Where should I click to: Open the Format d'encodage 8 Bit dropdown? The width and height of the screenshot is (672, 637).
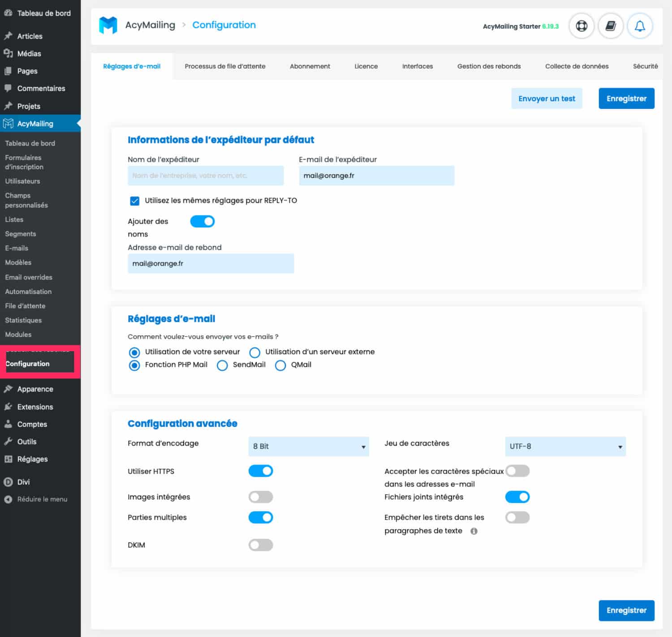tap(309, 446)
